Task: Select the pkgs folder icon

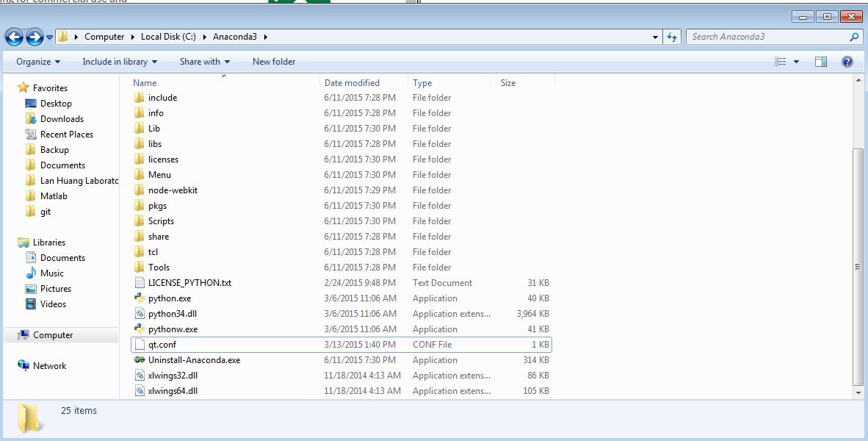Action: click(140, 206)
